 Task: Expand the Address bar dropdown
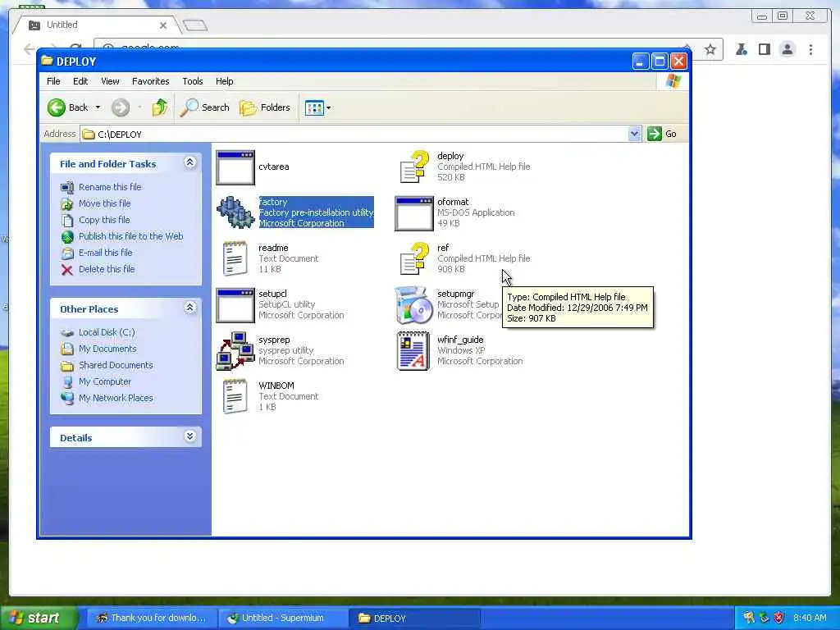[x=634, y=134]
